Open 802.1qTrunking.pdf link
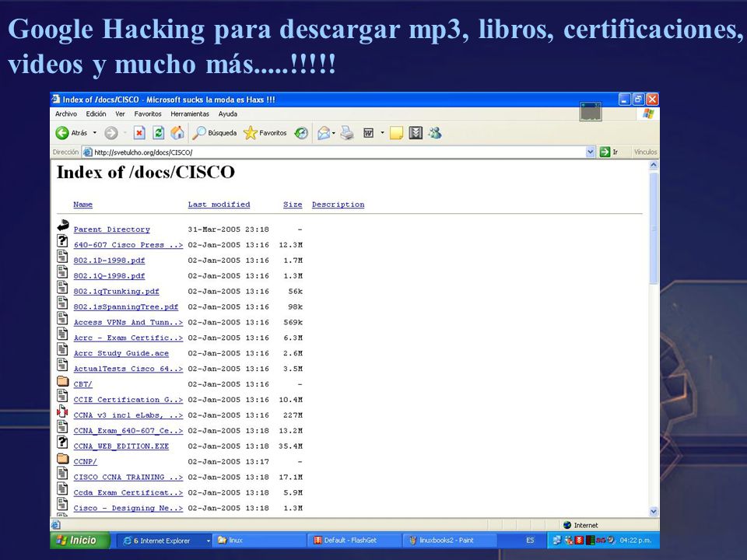This screenshot has width=747, height=560. coord(116,292)
